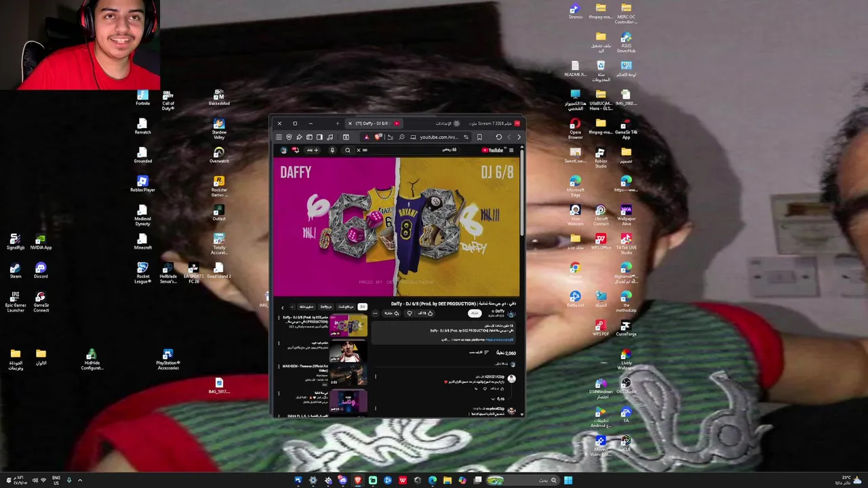This screenshot has height=488, width=868.
Task: Click the browser reload button
Action: [498, 137]
